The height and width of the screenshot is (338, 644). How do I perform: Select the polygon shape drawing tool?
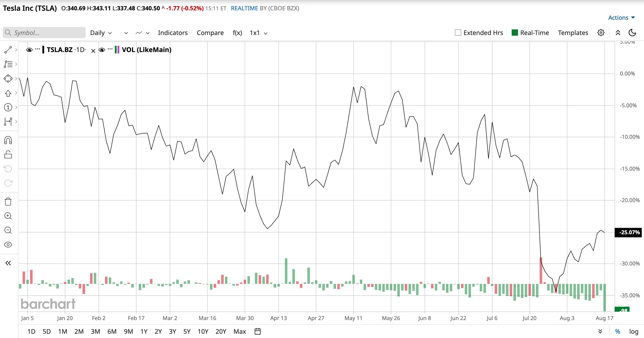[8, 79]
